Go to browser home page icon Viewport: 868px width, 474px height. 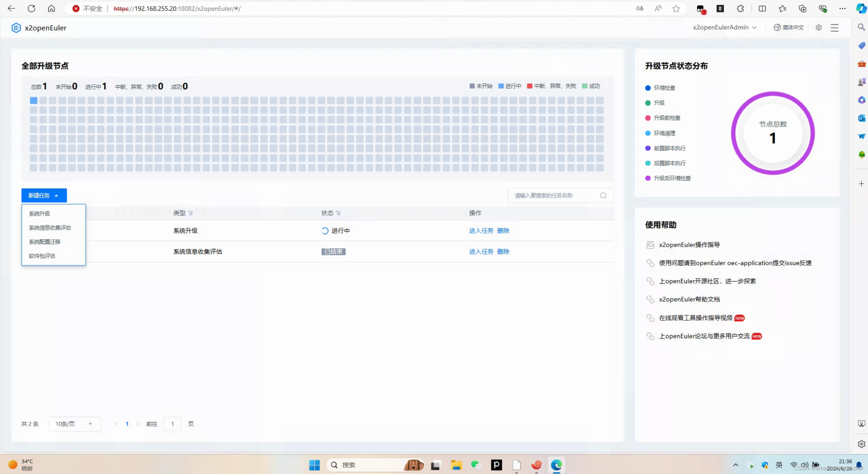pyautogui.click(x=51, y=8)
